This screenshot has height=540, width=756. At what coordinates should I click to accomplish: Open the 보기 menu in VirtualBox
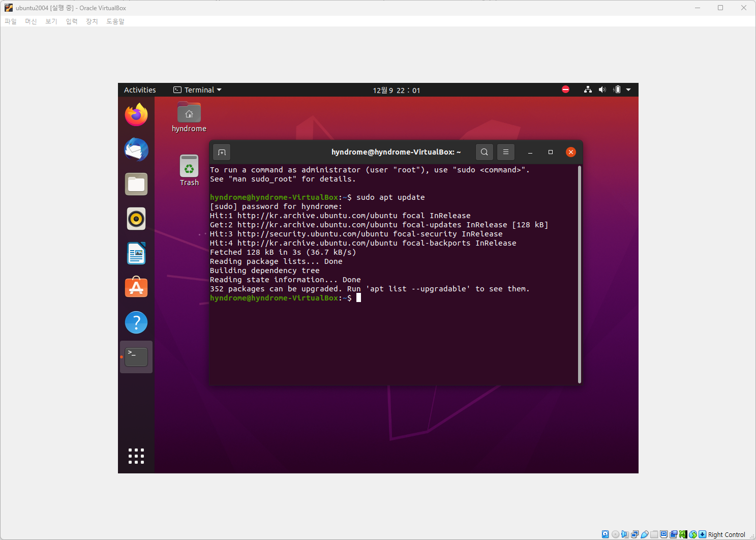tap(51, 21)
